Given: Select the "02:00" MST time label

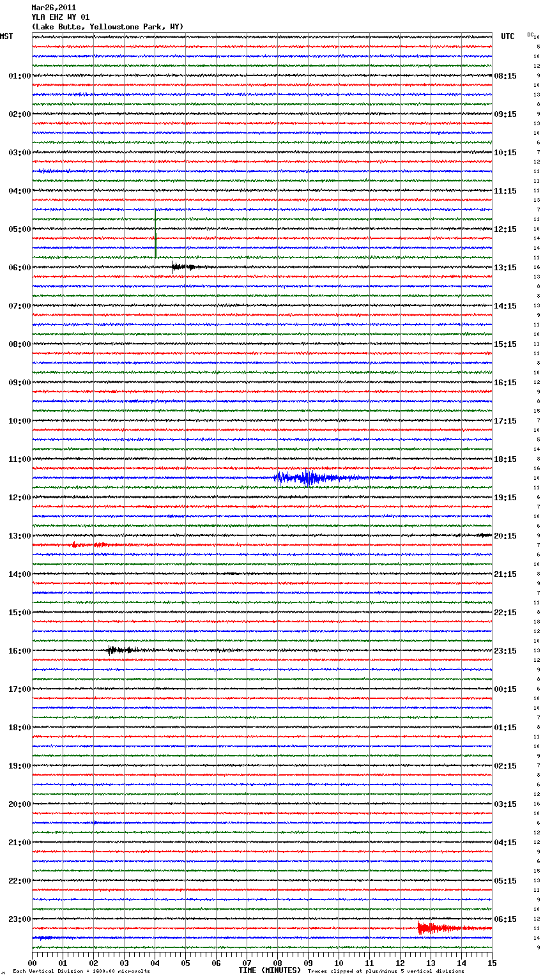Looking at the screenshot, I should coord(20,114).
